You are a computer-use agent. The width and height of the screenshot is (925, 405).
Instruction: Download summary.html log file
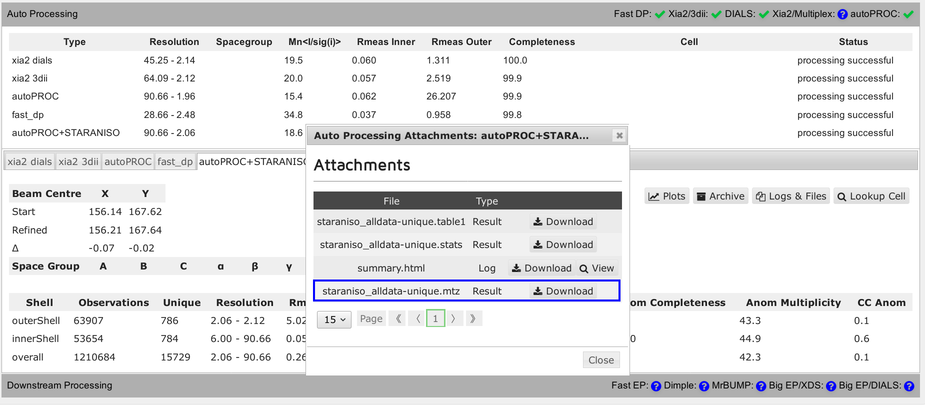(541, 268)
